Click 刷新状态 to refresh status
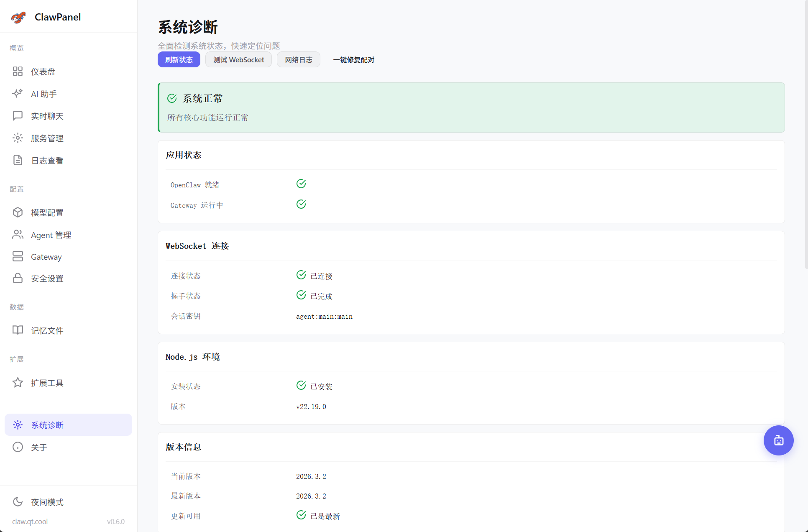Viewport: 808px width, 532px height. (x=179, y=59)
